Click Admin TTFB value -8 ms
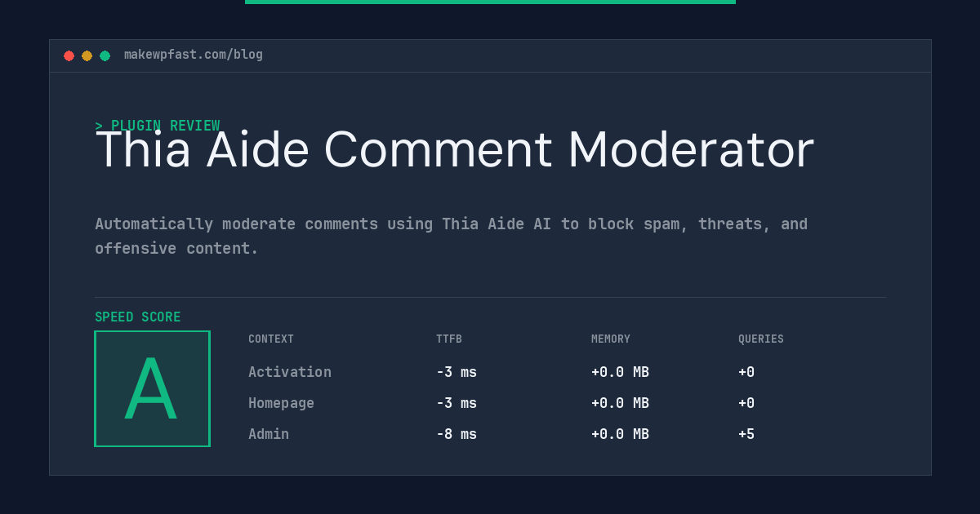This screenshot has height=514, width=980. point(457,434)
